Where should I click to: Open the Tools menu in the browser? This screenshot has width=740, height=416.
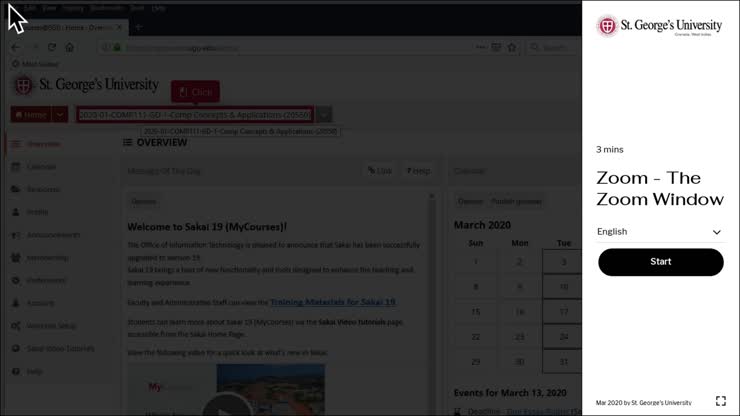[x=137, y=8]
